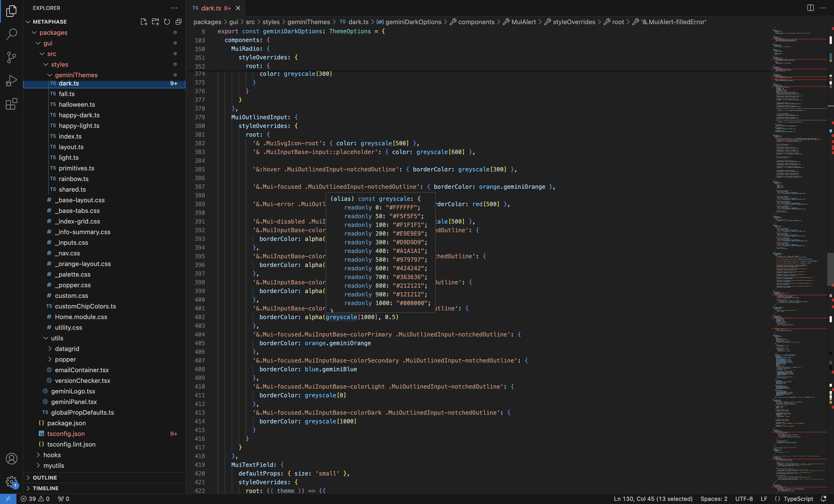Expand the datagrid folder

point(67,349)
